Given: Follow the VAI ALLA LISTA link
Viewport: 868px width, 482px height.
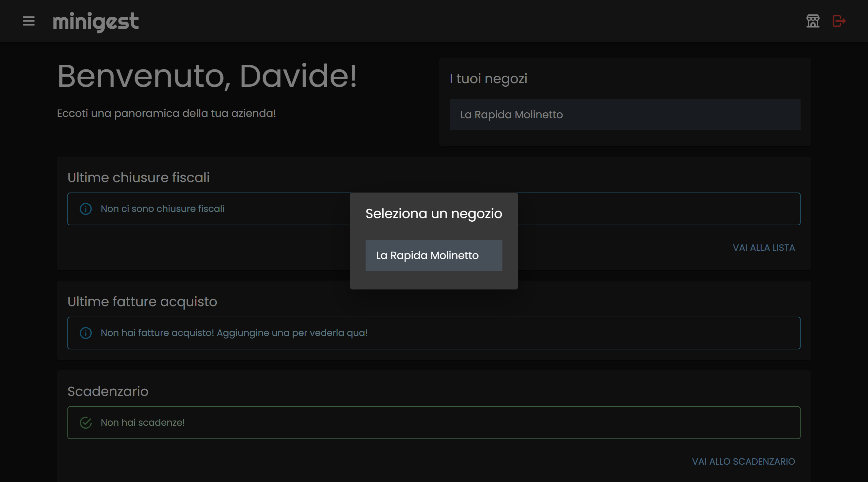Looking at the screenshot, I should click(764, 248).
